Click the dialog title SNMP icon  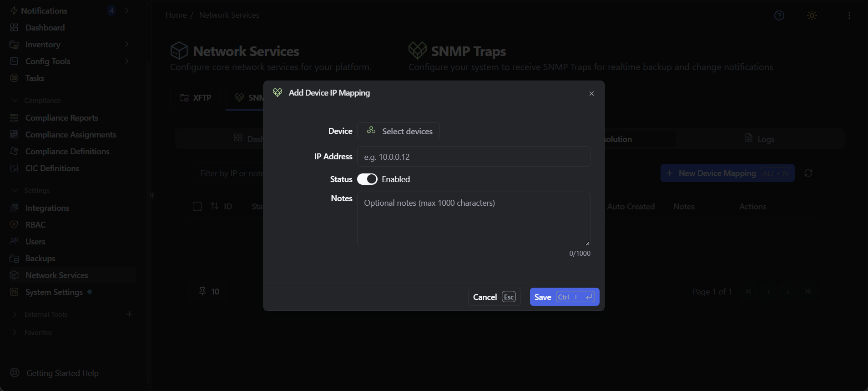[278, 92]
